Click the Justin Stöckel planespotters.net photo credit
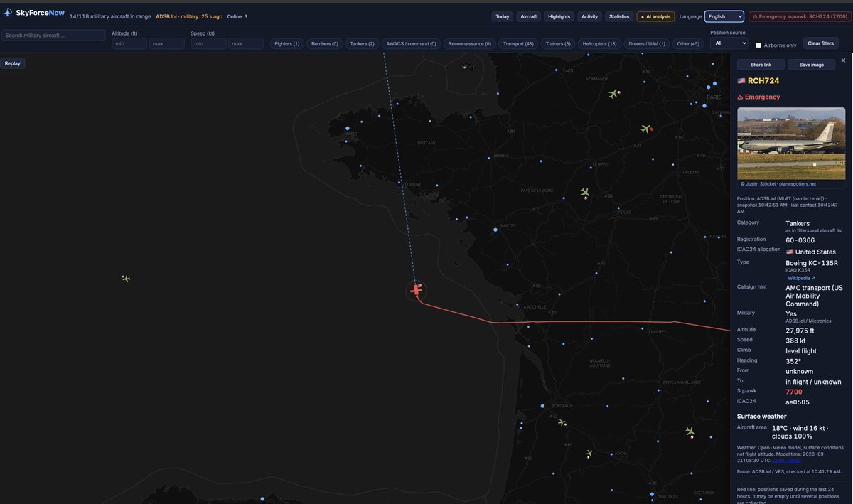 pyautogui.click(x=778, y=183)
